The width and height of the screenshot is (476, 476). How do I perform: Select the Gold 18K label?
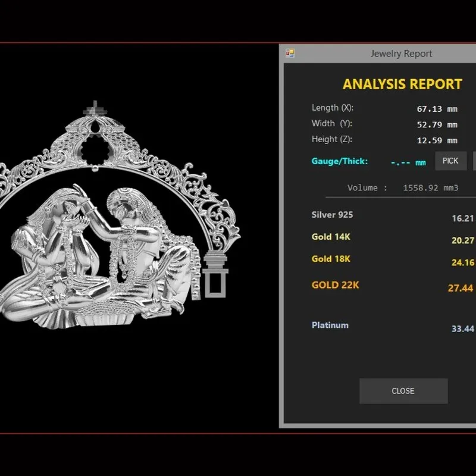coord(331,259)
